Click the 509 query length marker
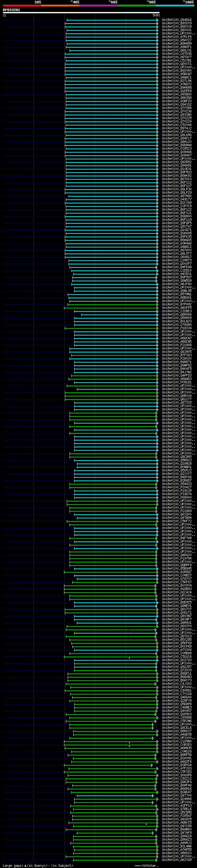197x868 pixels. [155, 15]
